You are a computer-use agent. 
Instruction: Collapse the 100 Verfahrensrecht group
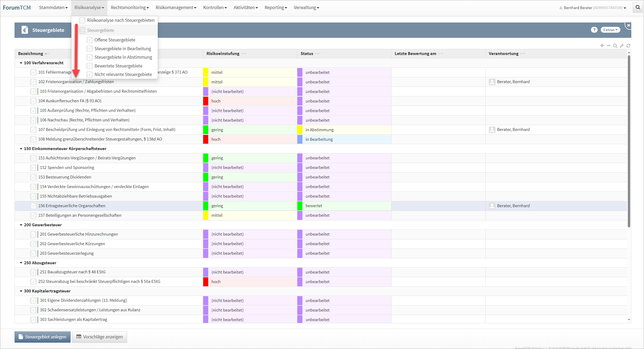click(21, 63)
